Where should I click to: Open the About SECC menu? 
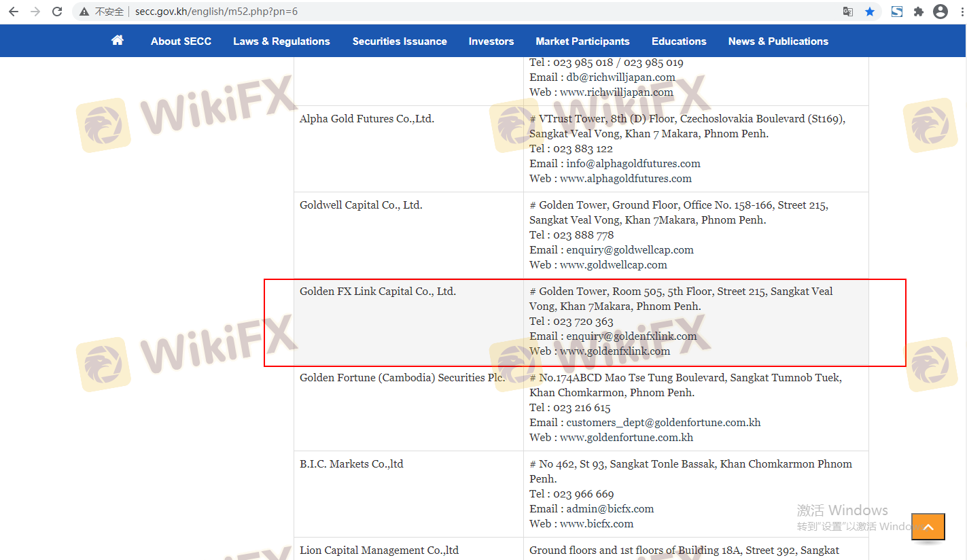181,41
